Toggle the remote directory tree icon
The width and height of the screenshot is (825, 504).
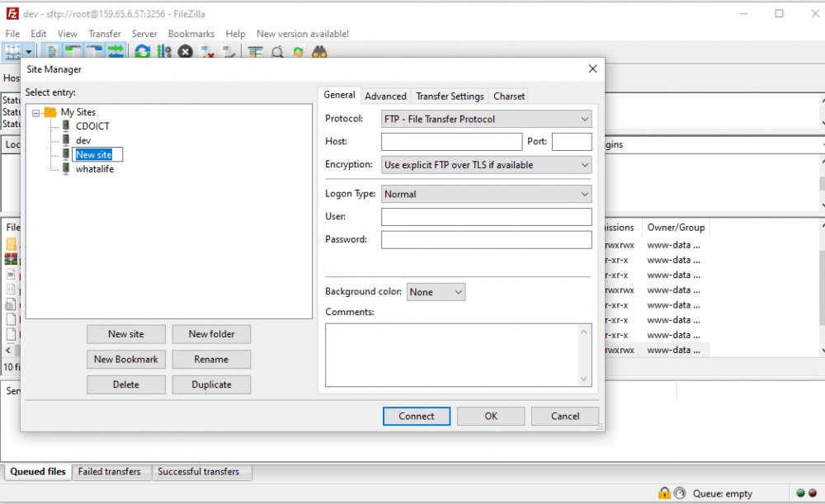coord(94,52)
